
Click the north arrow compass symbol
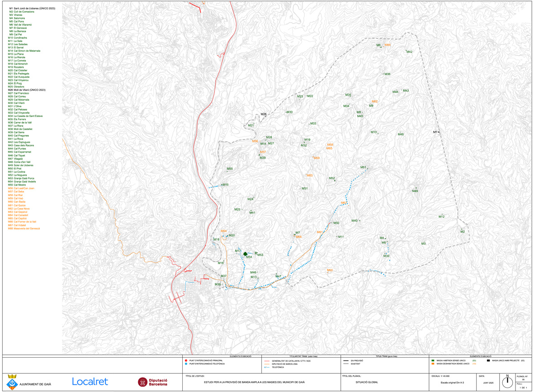(x=507, y=382)
